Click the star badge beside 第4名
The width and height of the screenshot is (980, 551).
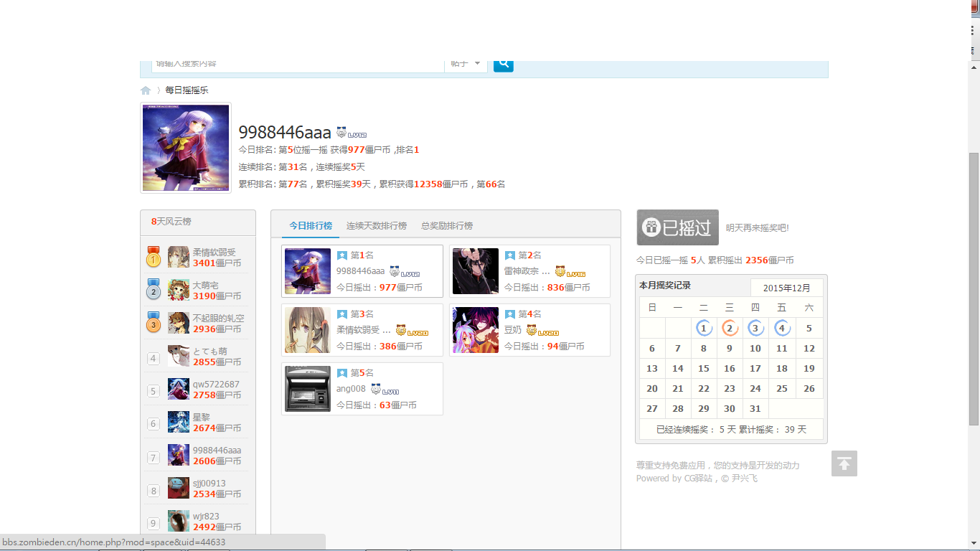tap(509, 314)
